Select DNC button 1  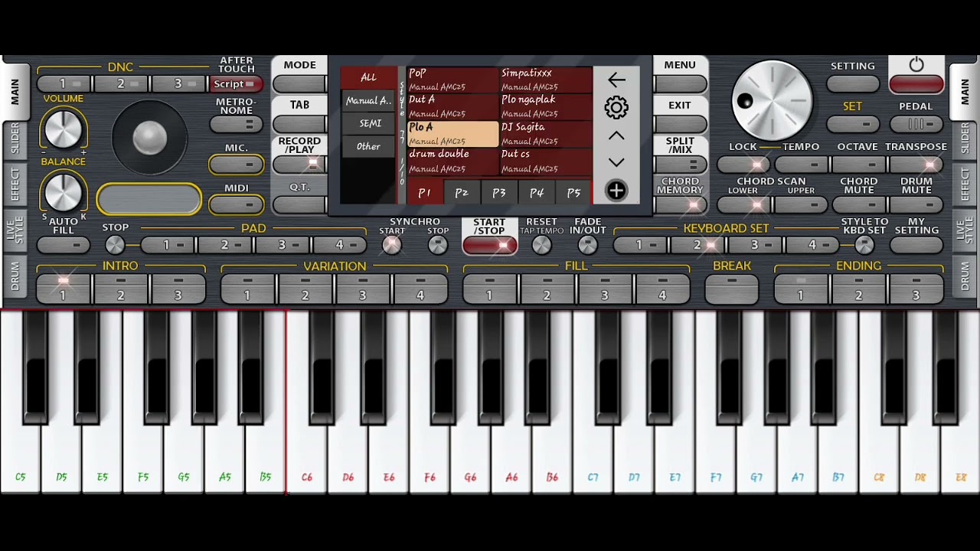pyautogui.click(x=65, y=84)
